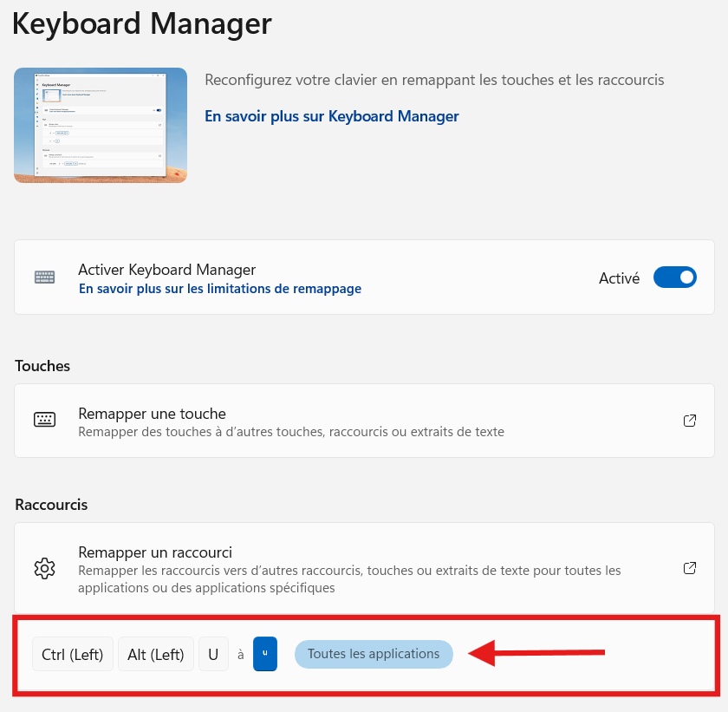Click the gear icon for Remapper un raccourci
Screen dimensions: 728x712
[x=45, y=569]
